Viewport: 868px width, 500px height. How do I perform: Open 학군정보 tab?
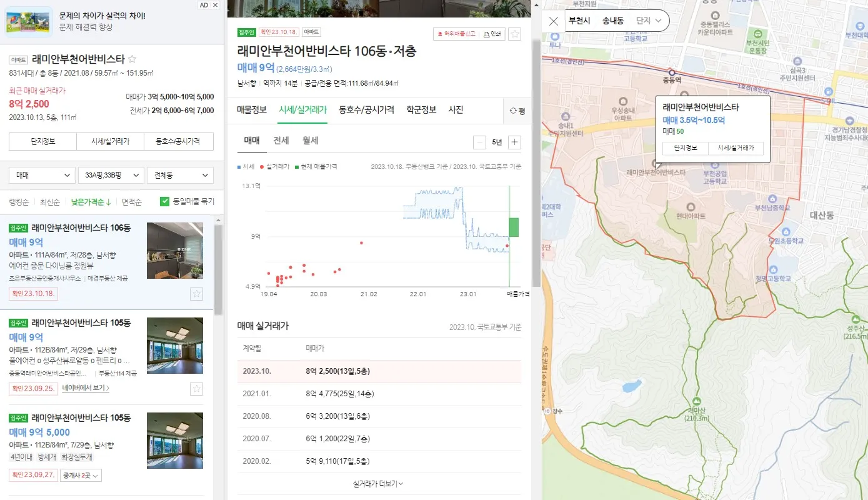coord(421,110)
